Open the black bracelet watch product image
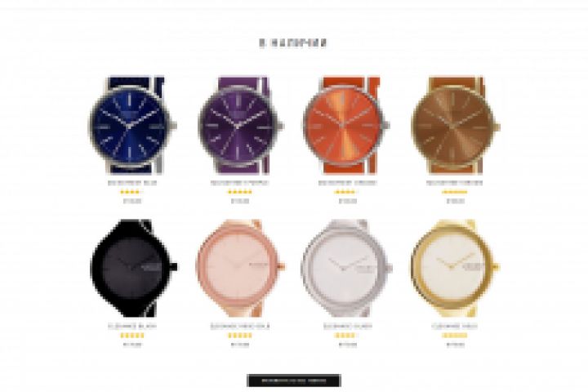588x392 pixels. 133,268
